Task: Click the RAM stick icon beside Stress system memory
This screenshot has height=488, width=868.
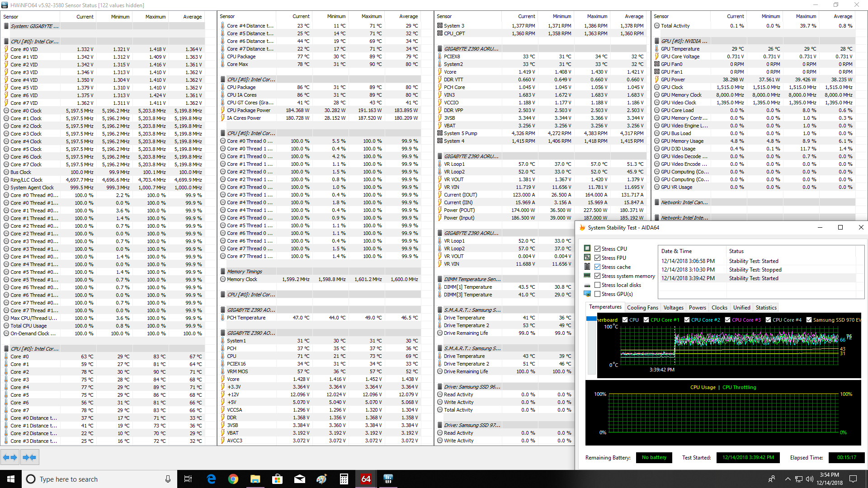Action: tap(587, 276)
